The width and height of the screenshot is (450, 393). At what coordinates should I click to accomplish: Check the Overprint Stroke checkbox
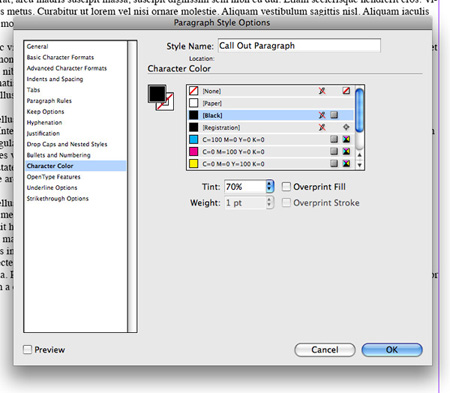pos(286,203)
